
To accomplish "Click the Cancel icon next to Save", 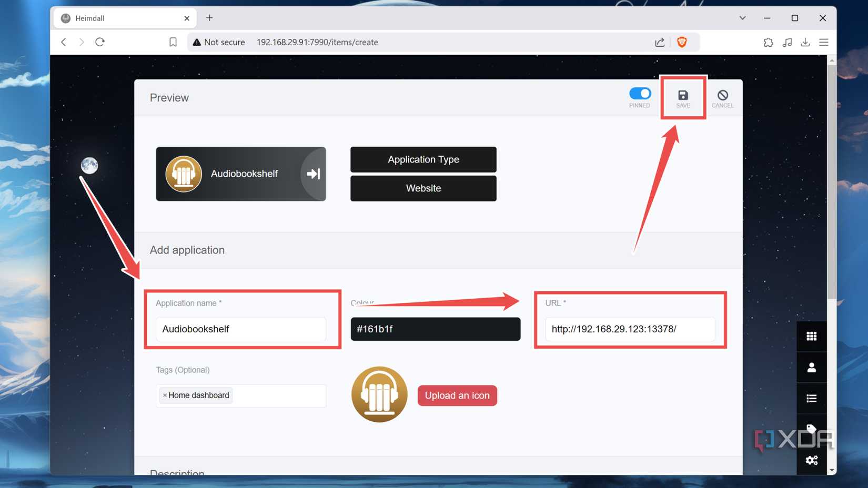I will 722,97.
